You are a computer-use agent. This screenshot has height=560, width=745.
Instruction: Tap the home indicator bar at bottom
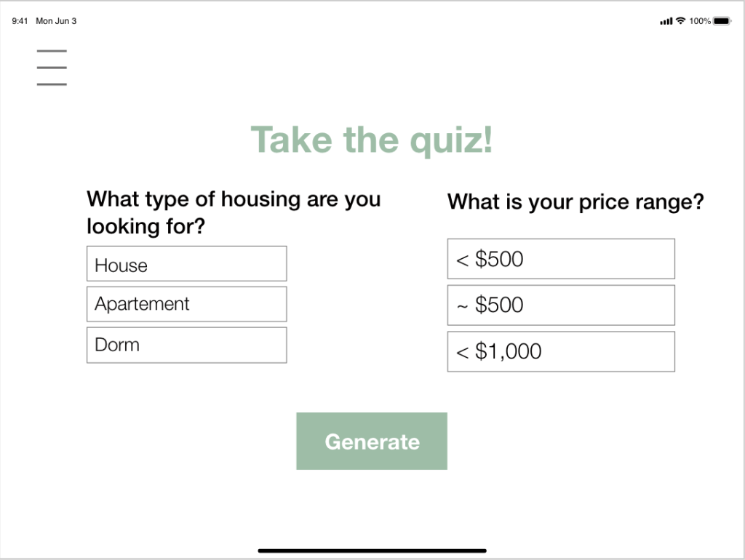click(372, 551)
